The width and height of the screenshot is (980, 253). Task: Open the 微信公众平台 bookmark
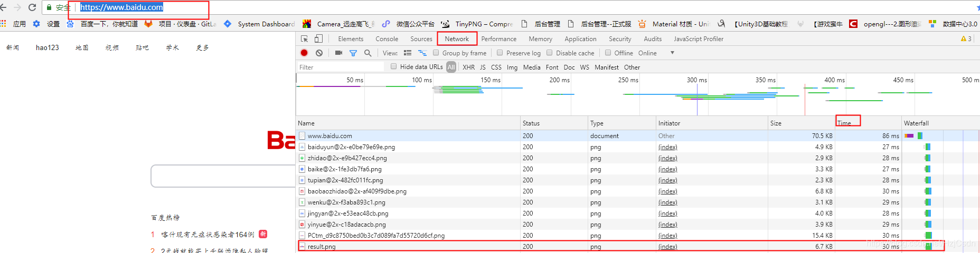click(409, 24)
